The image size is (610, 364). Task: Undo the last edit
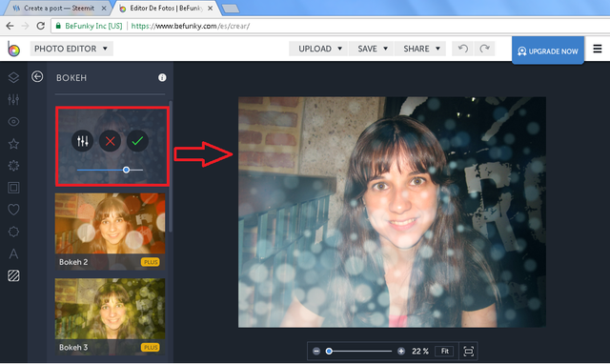click(463, 49)
